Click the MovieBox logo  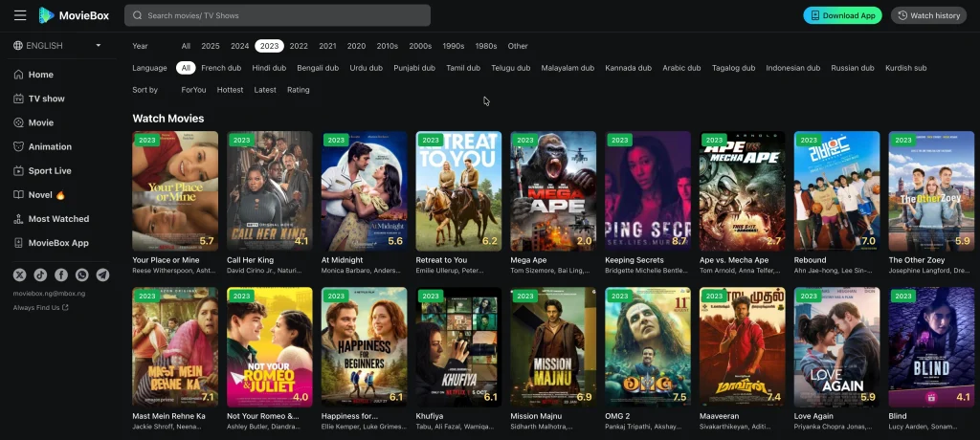pos(74,15)
